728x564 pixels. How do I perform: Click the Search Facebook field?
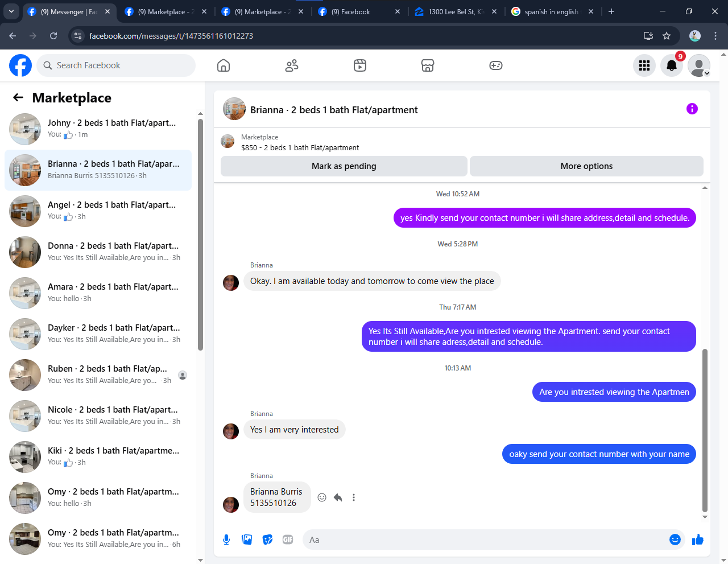click(x=116, y=65)
